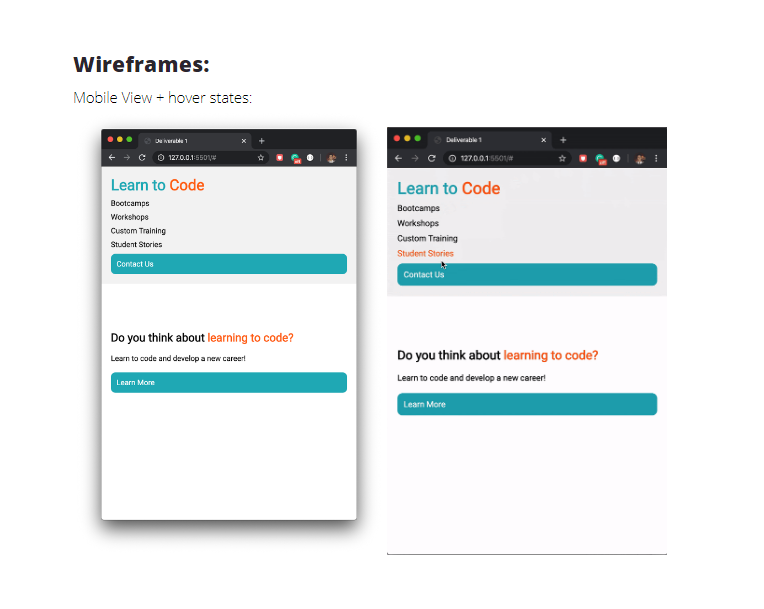
Task: Open new tab plus in right browser
Action: 563,140
